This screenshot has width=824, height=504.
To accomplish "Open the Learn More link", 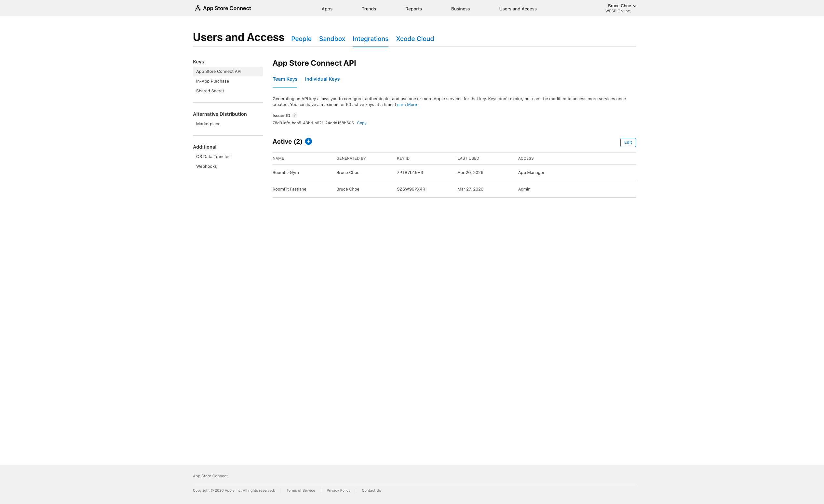I will pyautogui.click(x=406, y=105).
